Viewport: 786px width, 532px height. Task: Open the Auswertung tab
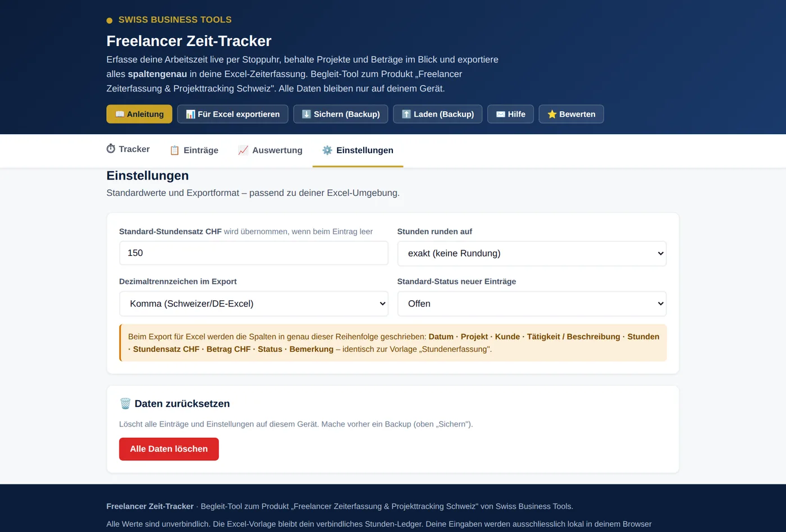pyautogui.click(x=270, y=150)
